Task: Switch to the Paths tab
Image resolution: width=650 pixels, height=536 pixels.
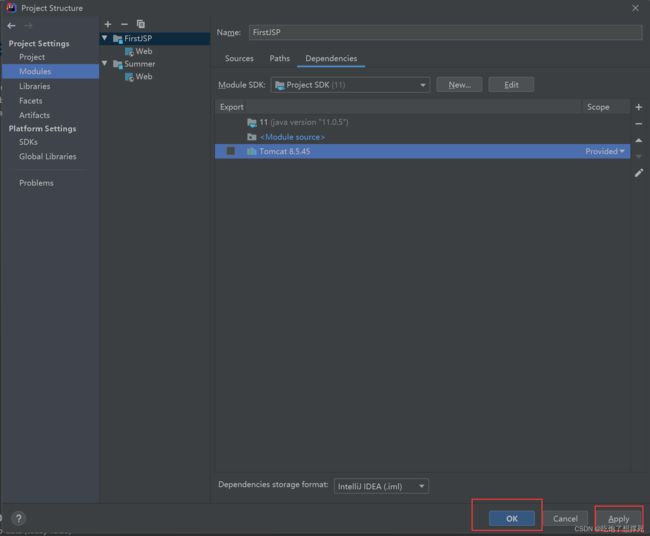Action: [x=279, y=58]
